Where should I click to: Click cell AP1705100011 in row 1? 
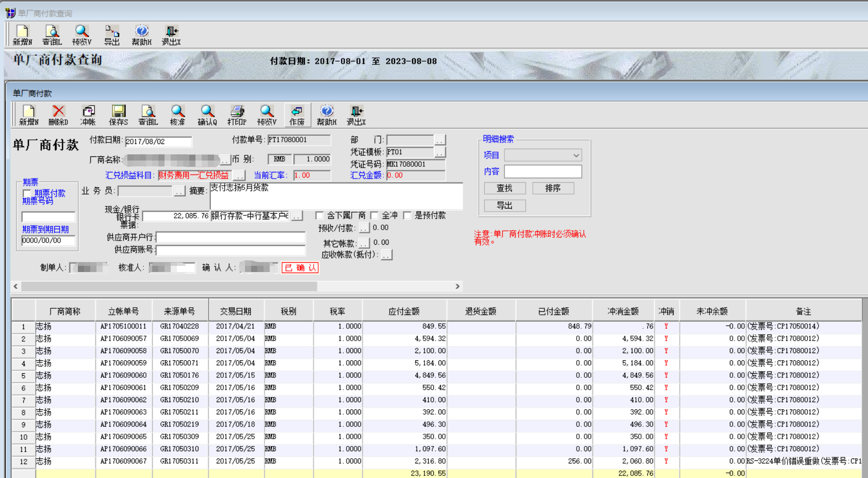pos(124,326)
